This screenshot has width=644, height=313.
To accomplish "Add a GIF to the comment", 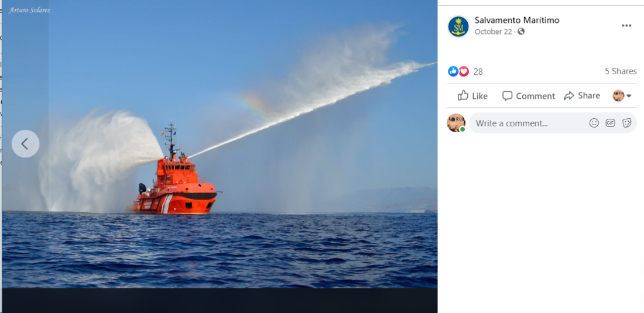I will (x=610, y=123).
